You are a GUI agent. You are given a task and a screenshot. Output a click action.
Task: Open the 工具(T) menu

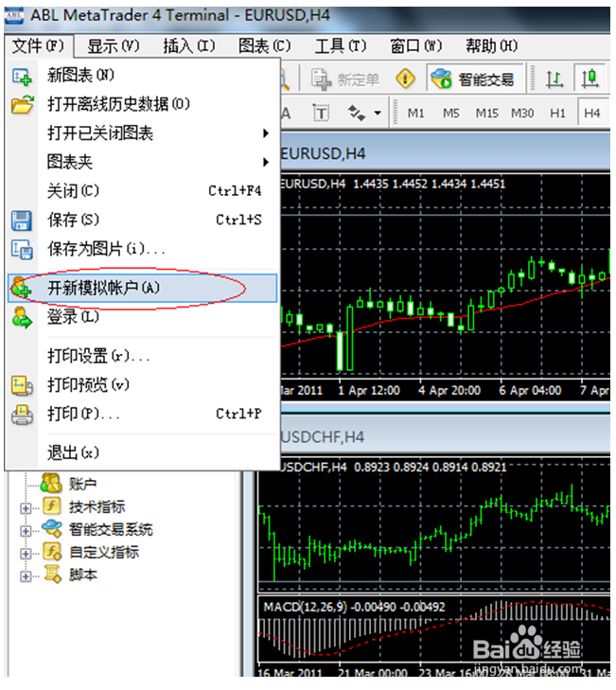point(341,45)
